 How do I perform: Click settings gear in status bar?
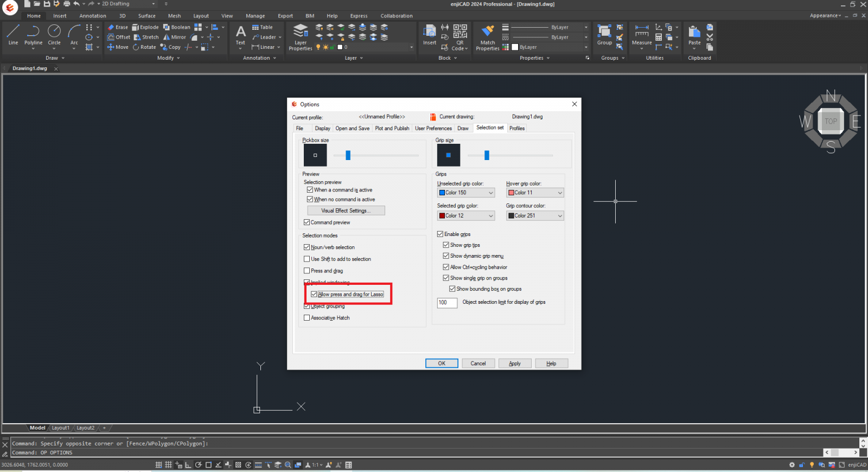point(792,465)
